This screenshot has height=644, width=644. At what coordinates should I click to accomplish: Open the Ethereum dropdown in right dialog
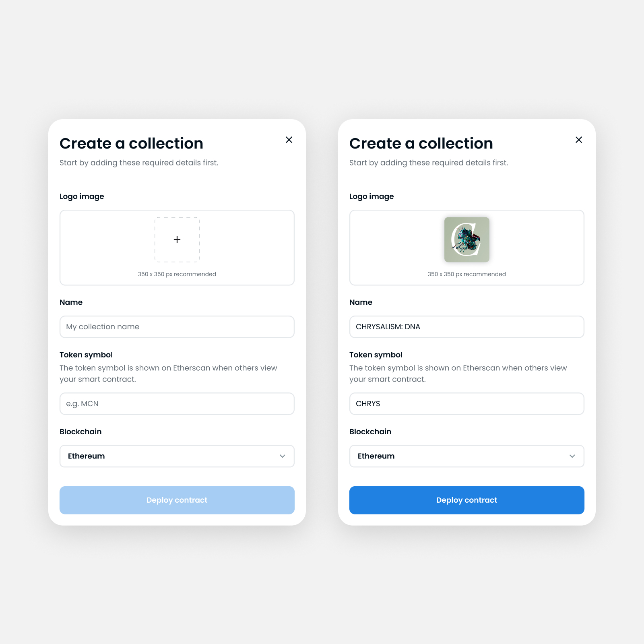pyautogui.click(x=467, y=456)
